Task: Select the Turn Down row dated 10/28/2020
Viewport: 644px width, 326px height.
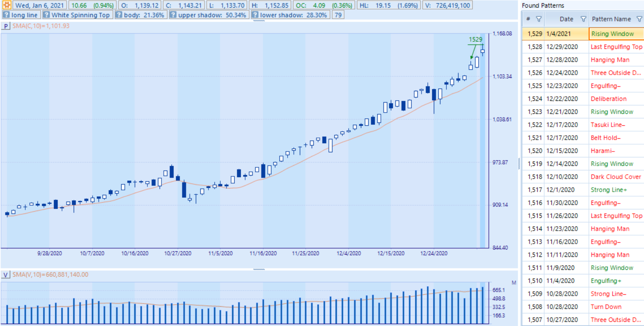Action: pyautogui.click(x=606, y=307)
